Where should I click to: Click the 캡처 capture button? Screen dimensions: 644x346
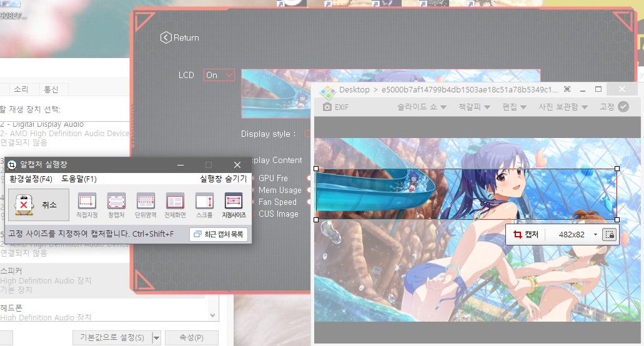coord(525,235)
